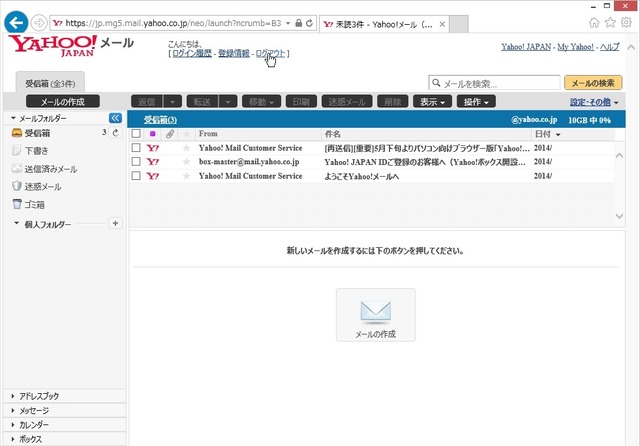Click the 削除 delete button

(393, 102)
